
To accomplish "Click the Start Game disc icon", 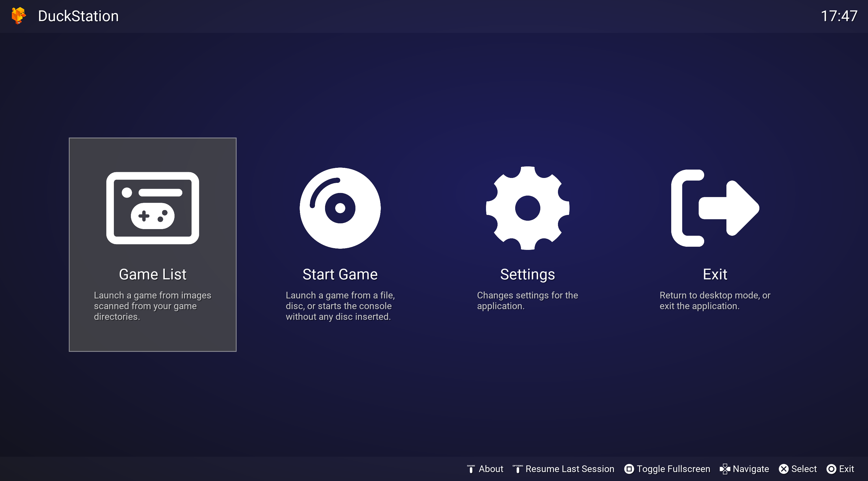I will [x=340, y=208].
